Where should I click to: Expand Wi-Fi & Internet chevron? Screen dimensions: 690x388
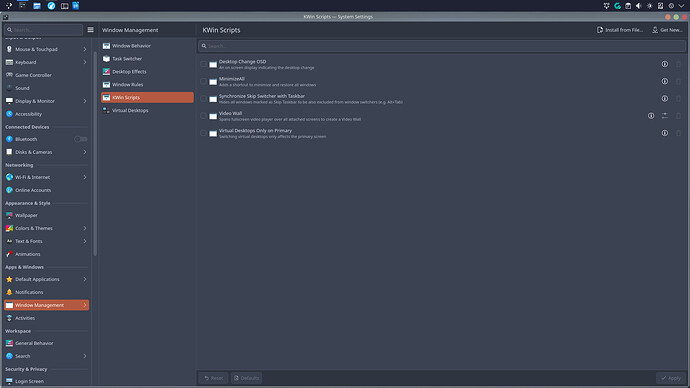[84, 177]
